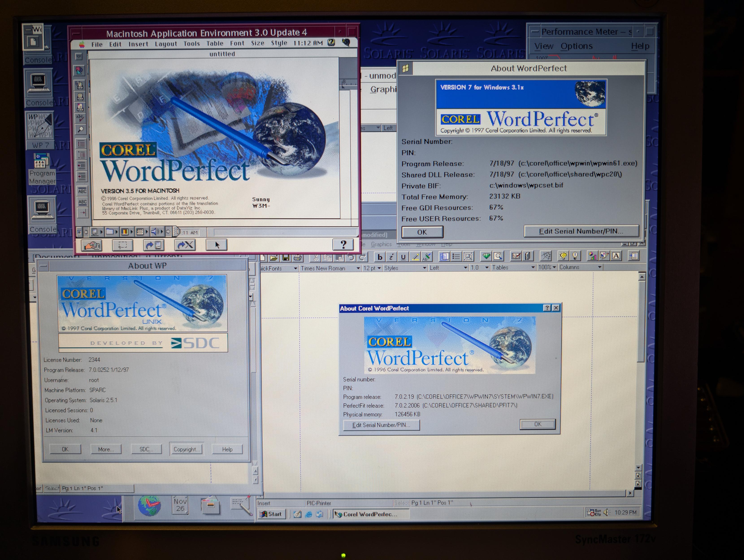Viewport: 744px width, 560px height.
Task: Open Options menu in Performance Meter
Action: 576,46
